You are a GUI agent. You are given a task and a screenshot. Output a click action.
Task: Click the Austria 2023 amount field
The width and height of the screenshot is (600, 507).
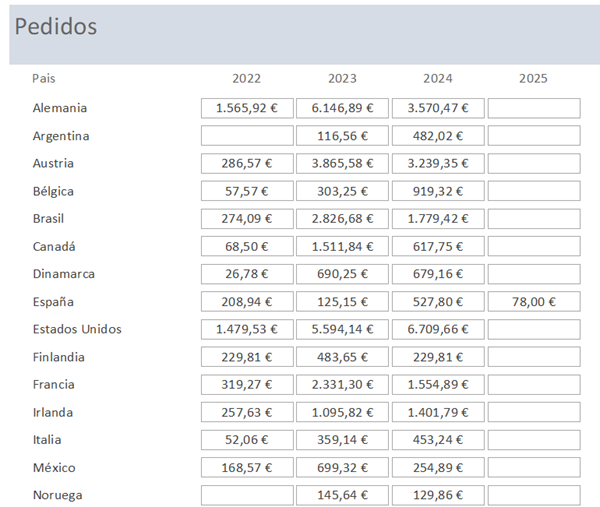pyautogui.click(x=342, y=163)
